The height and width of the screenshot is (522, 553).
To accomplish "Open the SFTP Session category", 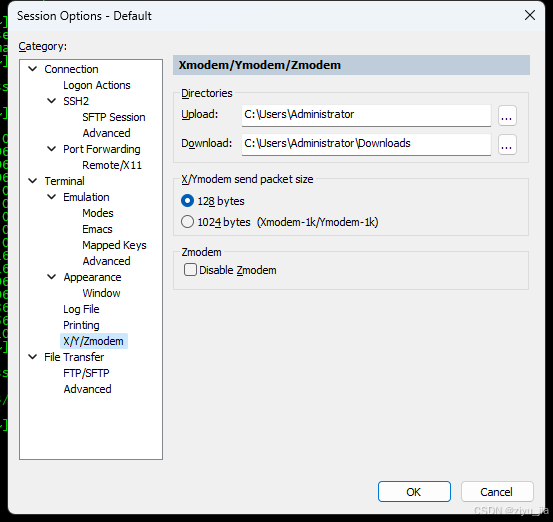I will pos(114,117).
